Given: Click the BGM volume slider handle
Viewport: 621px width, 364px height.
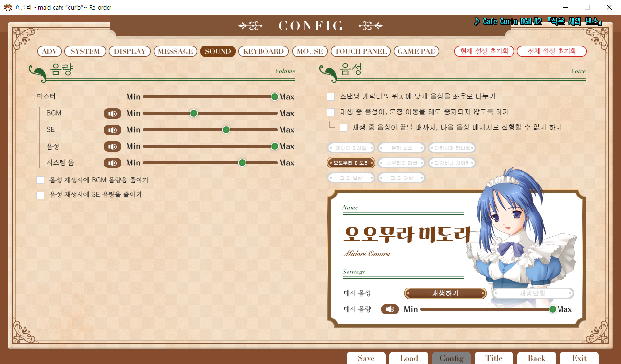Looking at the screenshot, I should 194,113.
